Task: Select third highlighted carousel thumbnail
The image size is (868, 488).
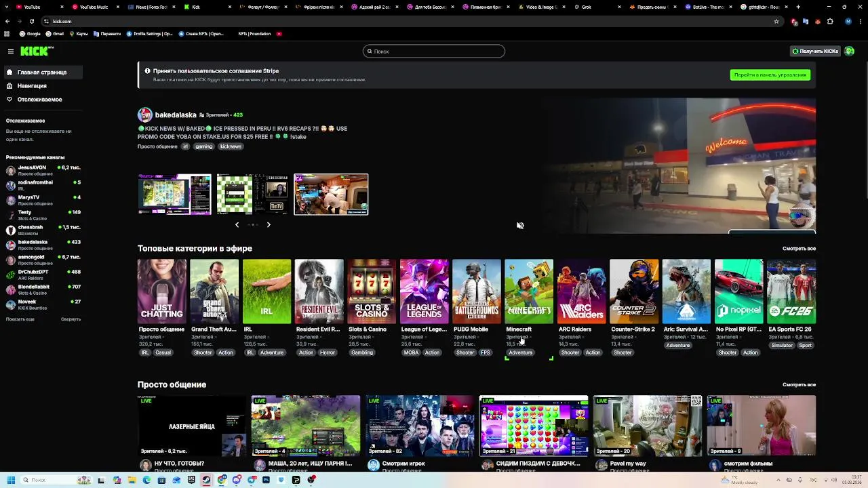Action: (331, 195)
